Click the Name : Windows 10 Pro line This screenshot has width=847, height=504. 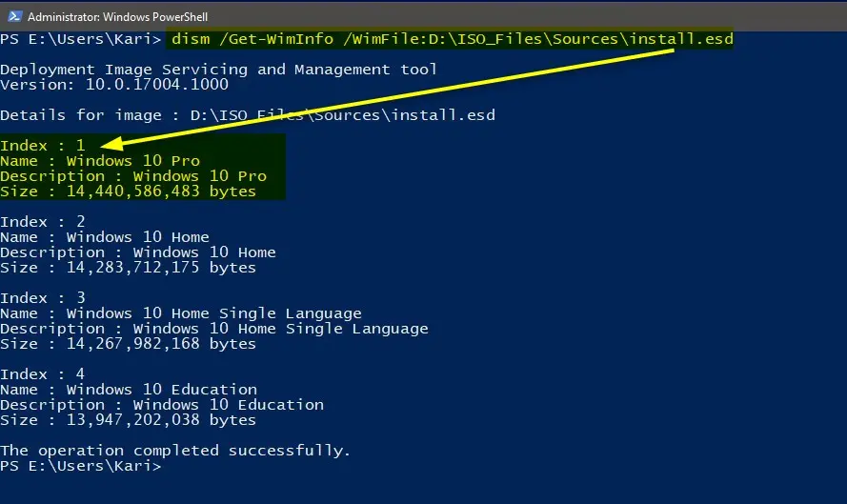click(x=100, y=161)
